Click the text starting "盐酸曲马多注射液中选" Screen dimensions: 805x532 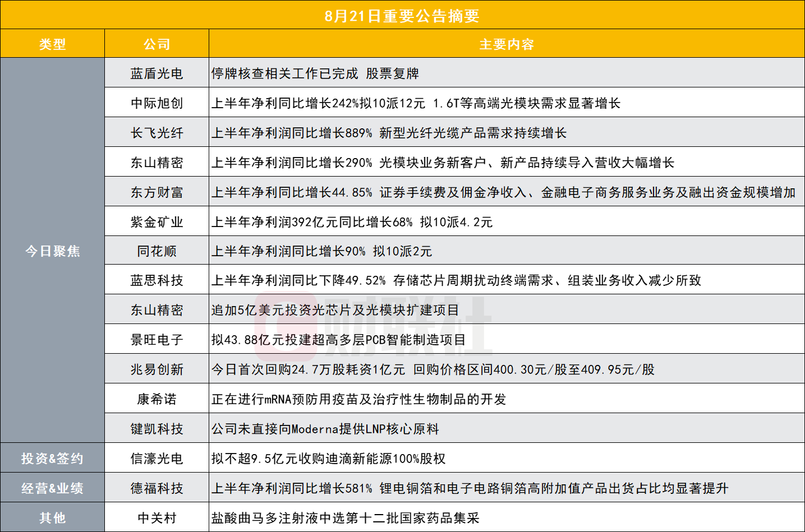tap(346, 518)
